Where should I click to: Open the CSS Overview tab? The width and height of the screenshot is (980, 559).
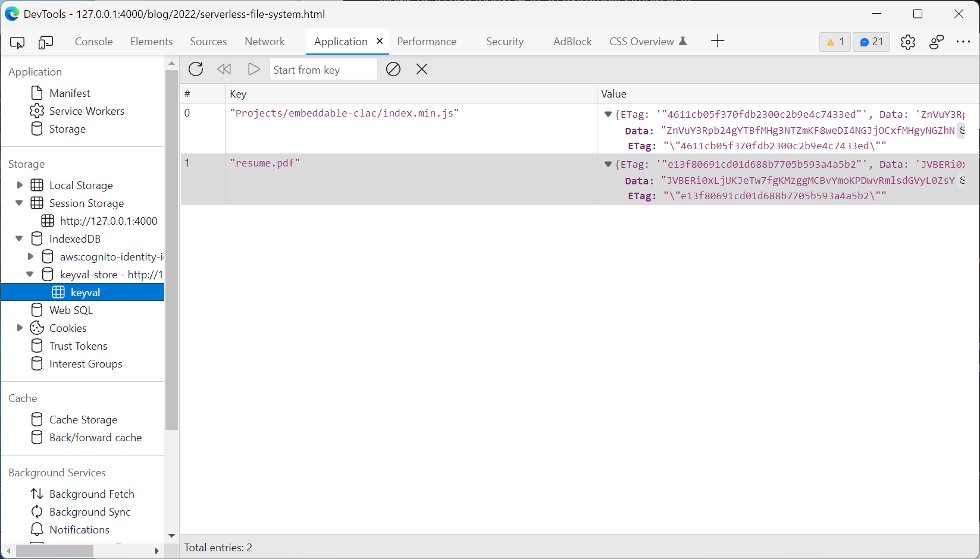point(647,42)
